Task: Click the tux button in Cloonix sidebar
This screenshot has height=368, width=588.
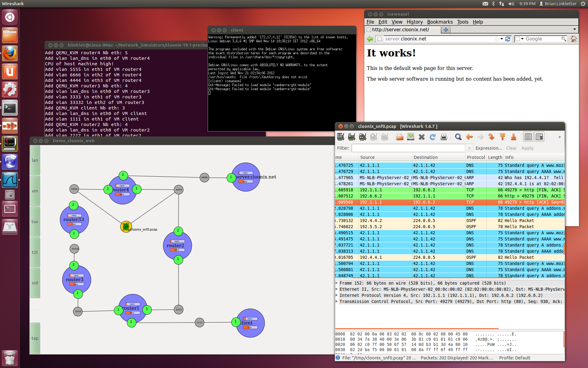Action: (35, 222)
